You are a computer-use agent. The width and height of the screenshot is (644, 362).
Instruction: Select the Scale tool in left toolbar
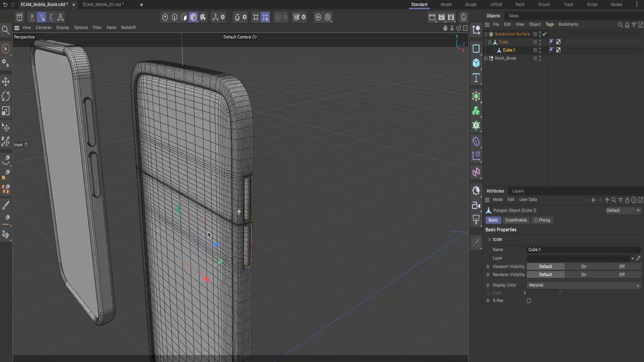tap(6, 111)
